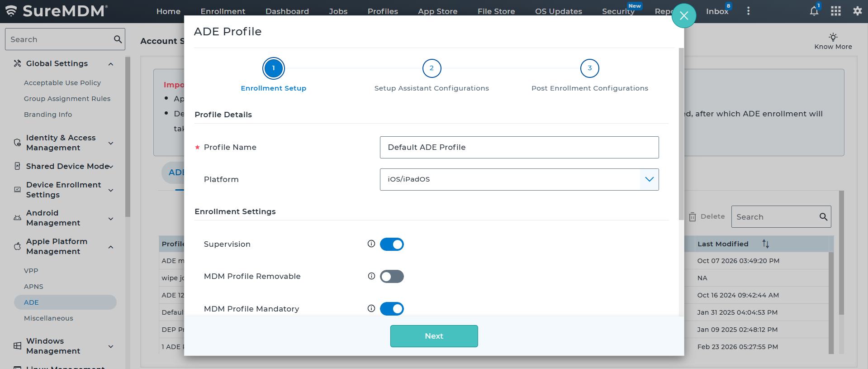The image size is (868, 369).
Task: Close the ADE Profile dialog
Action: pyautogui.click(x=684, y=16)
